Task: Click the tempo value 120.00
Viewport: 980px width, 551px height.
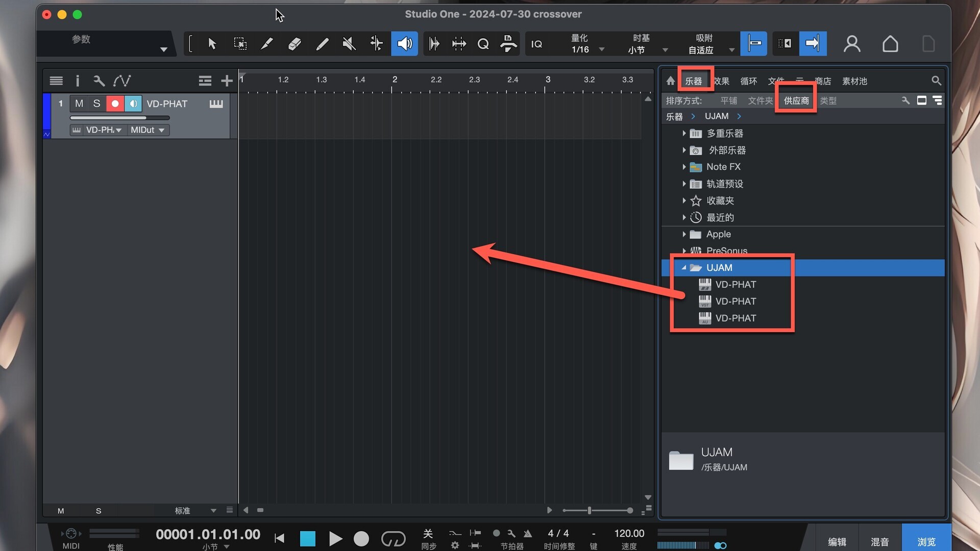Action: pos(629,533)
